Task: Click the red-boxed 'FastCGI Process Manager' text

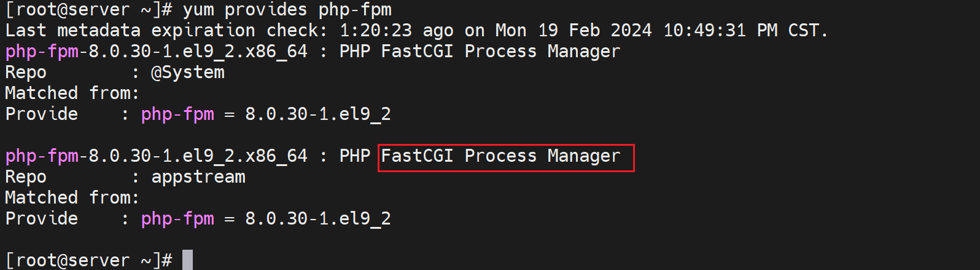Action: tap(500, 156)
